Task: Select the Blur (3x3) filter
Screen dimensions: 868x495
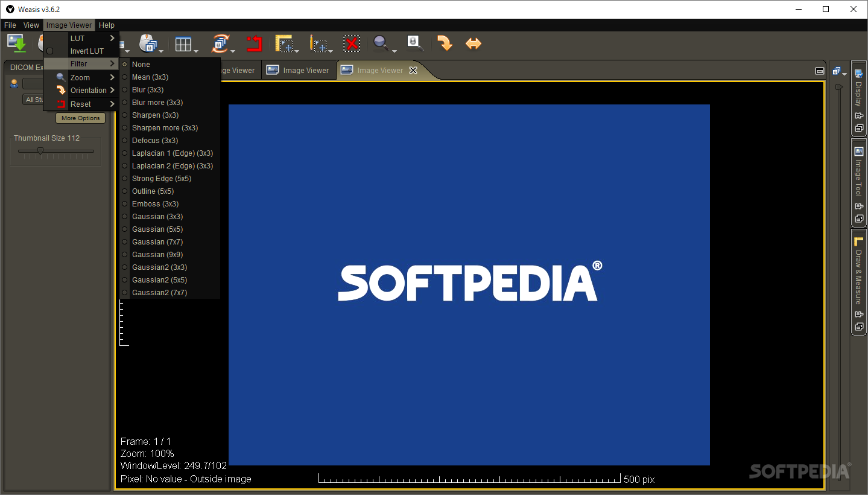Action: [x=170, y=89]
